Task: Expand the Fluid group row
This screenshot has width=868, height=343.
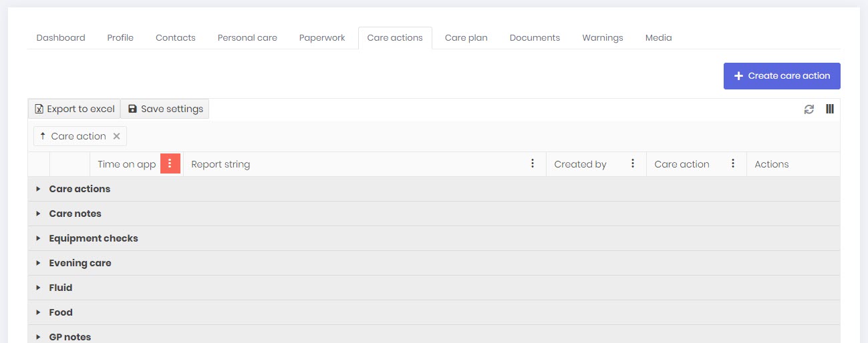Action: click(38, 288)
